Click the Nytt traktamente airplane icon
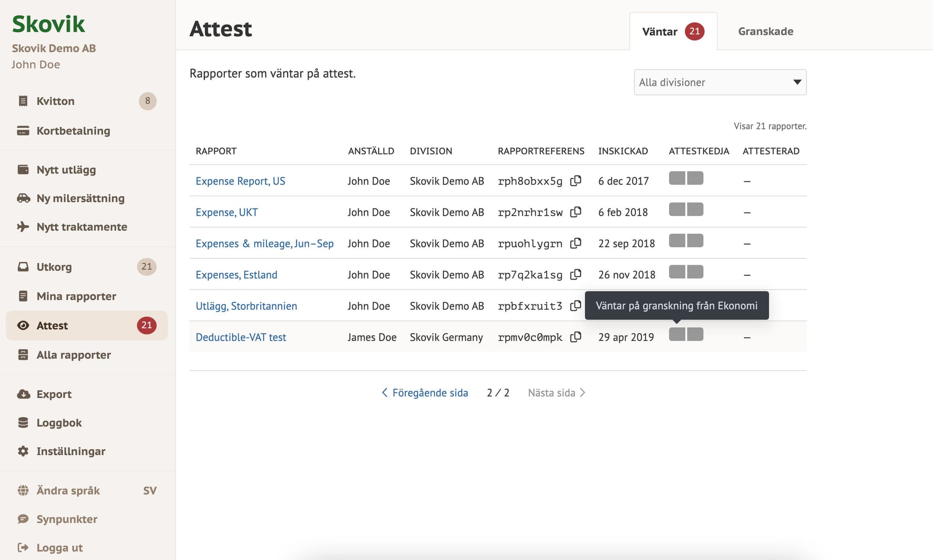This screenshot has height=560, width=933. click(x=23, y=227)
